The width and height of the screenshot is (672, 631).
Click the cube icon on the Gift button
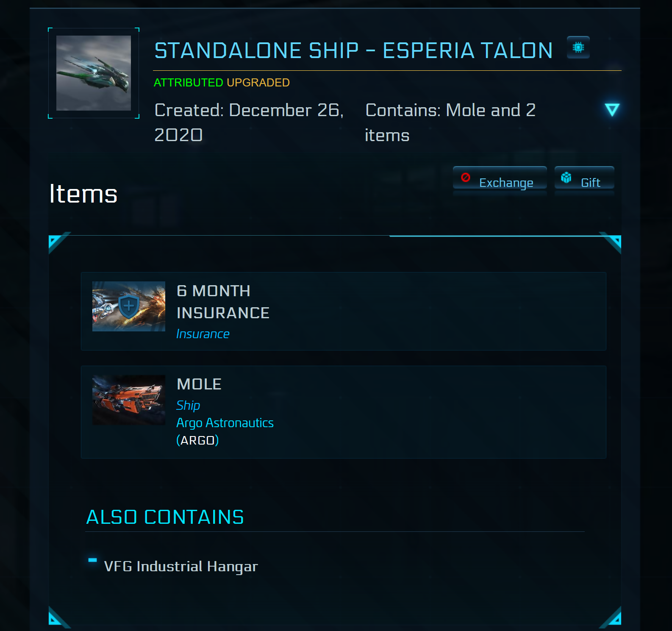pyautogui.click(x=566, y=178)
